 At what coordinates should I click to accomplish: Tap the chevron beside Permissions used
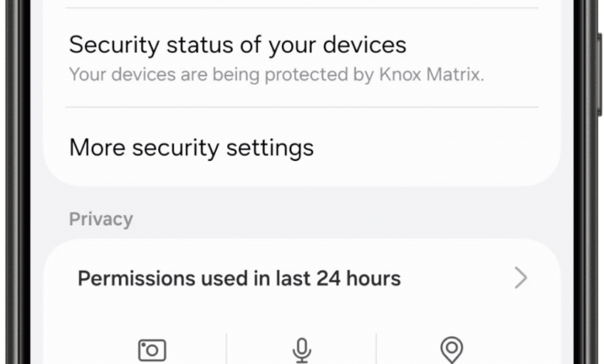pos(521,278)
